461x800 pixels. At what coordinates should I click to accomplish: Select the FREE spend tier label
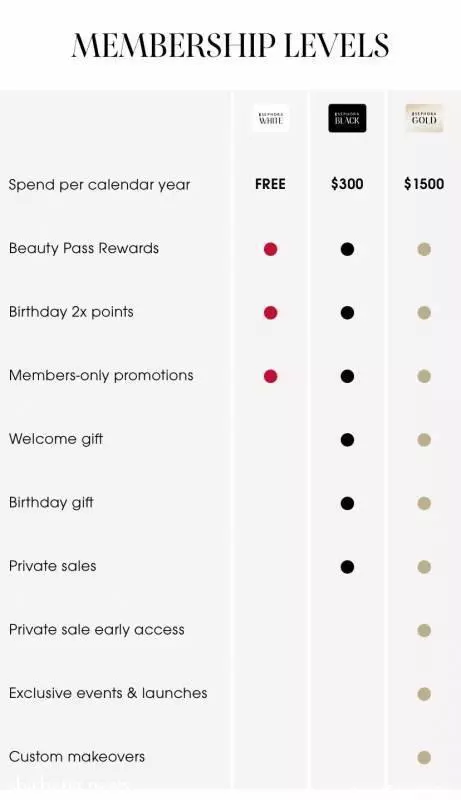click(x=270, y=184)
